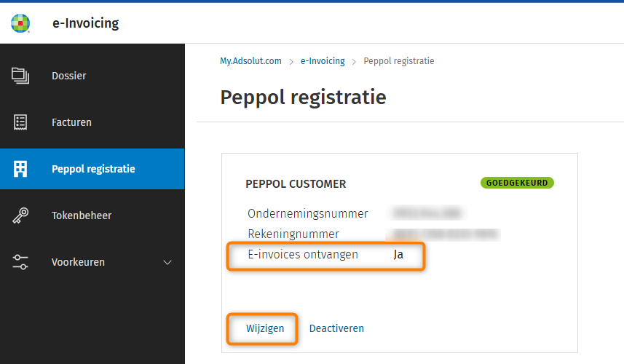Click the Tokenbeheer key icon
The height and width of the screenshot is (364, 624).
20,215
